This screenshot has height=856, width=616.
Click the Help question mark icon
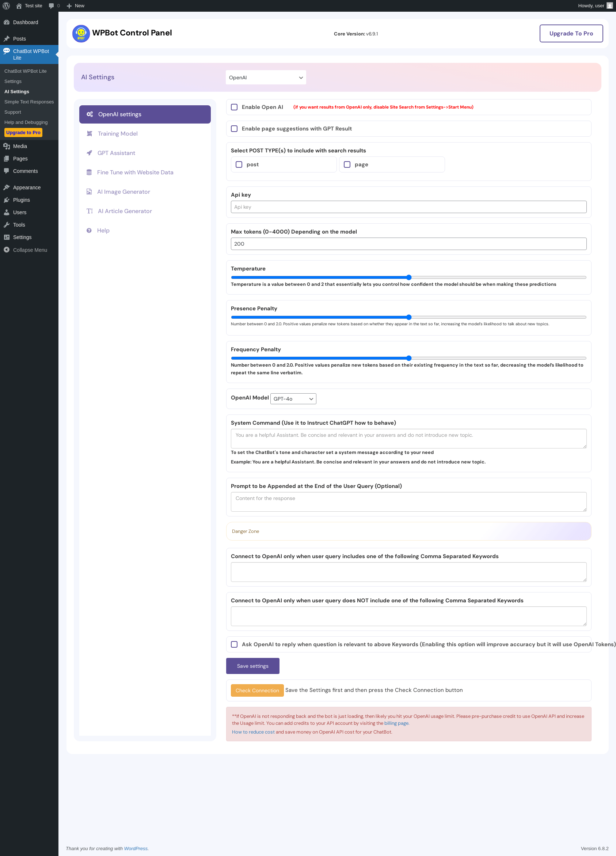point(89,231)
